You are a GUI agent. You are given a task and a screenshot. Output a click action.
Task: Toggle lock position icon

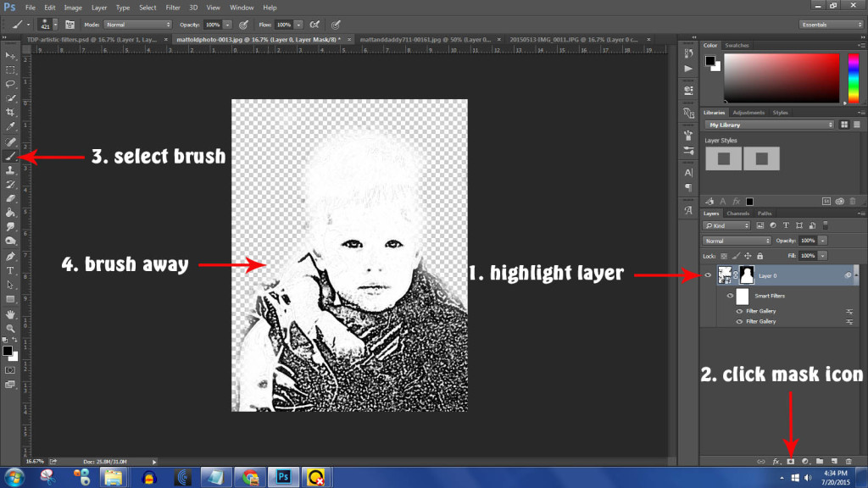(x=748, y=256)
